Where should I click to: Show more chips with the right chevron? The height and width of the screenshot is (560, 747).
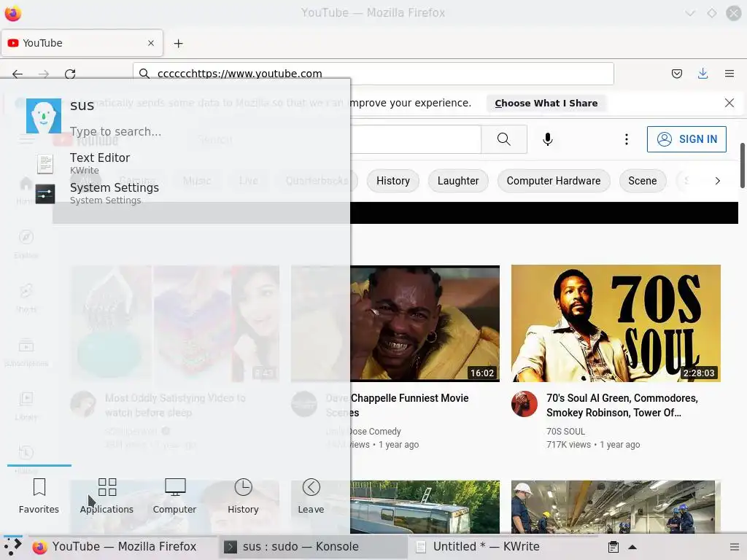[x=718, y=181]
